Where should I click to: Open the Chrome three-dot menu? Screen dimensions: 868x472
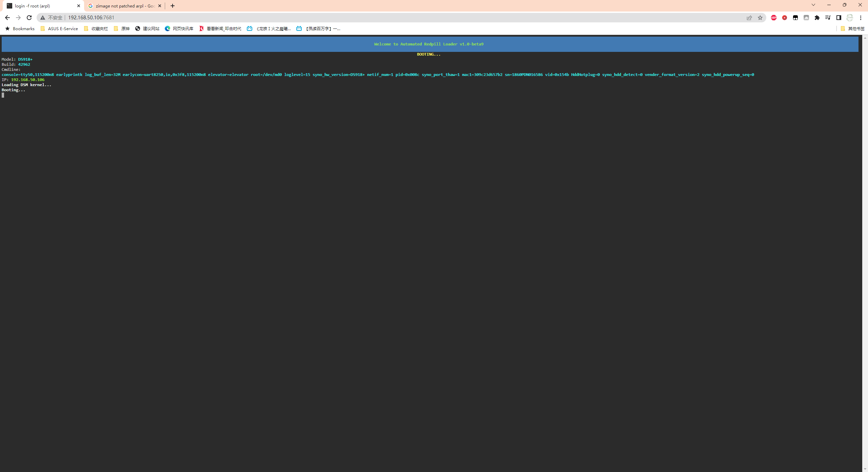(x=860, y=18)
